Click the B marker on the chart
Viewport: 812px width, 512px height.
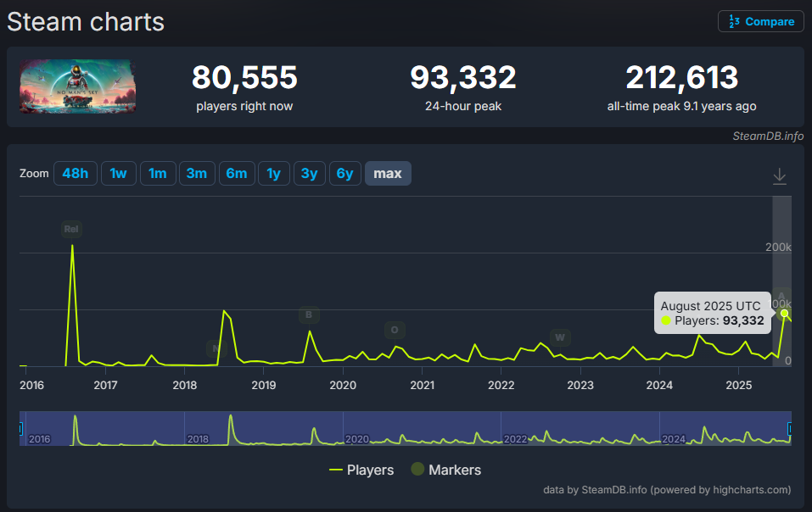[x=309, y=314]
